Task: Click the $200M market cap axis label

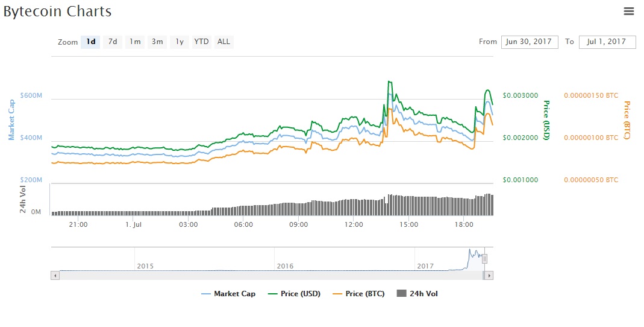Action: pyautogui.click(x=31, y=180)
